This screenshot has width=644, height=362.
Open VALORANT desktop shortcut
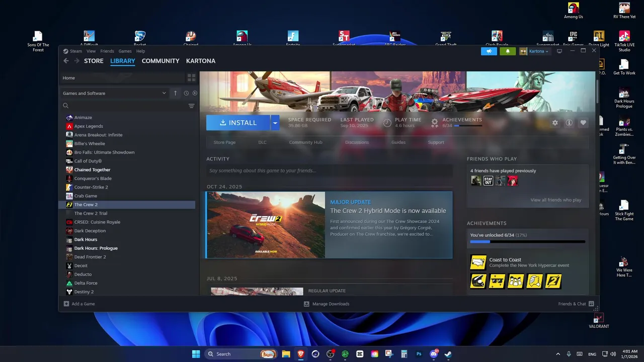click(599, 321)
